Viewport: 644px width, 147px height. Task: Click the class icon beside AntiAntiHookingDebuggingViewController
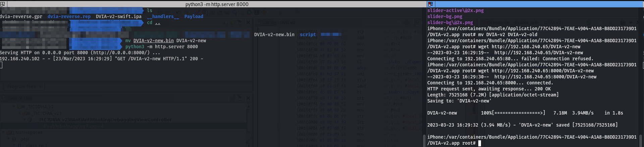click(x=30, y=120)
